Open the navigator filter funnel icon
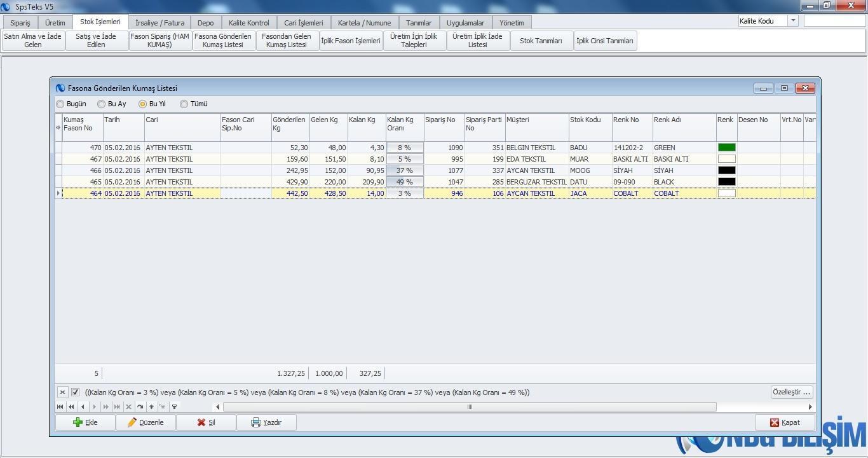 [174, 406]
